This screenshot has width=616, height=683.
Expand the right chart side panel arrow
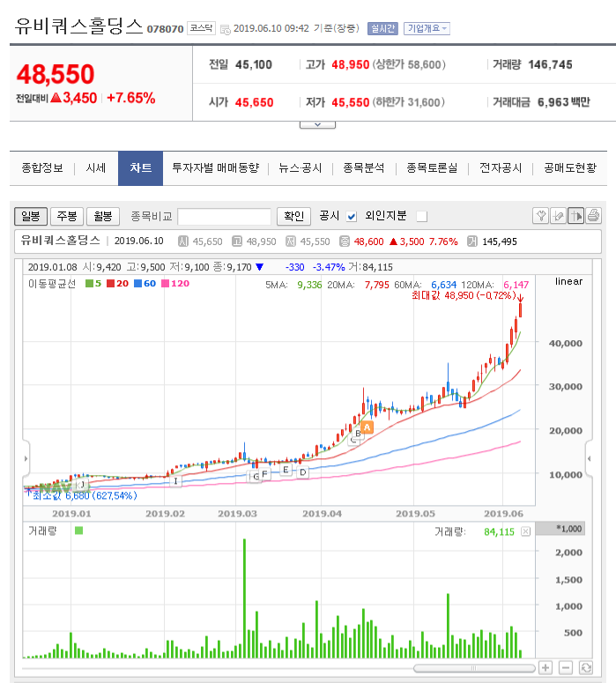(x=589, y=458)
